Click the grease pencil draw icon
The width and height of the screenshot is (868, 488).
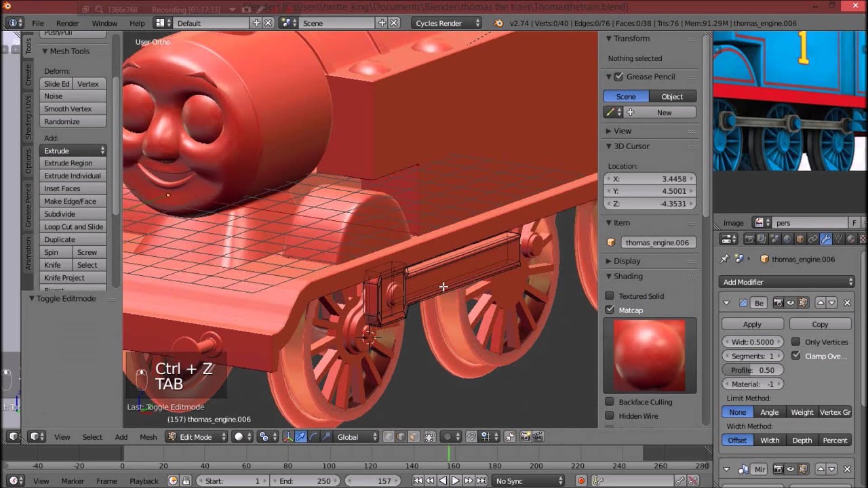tap(610, 113)
